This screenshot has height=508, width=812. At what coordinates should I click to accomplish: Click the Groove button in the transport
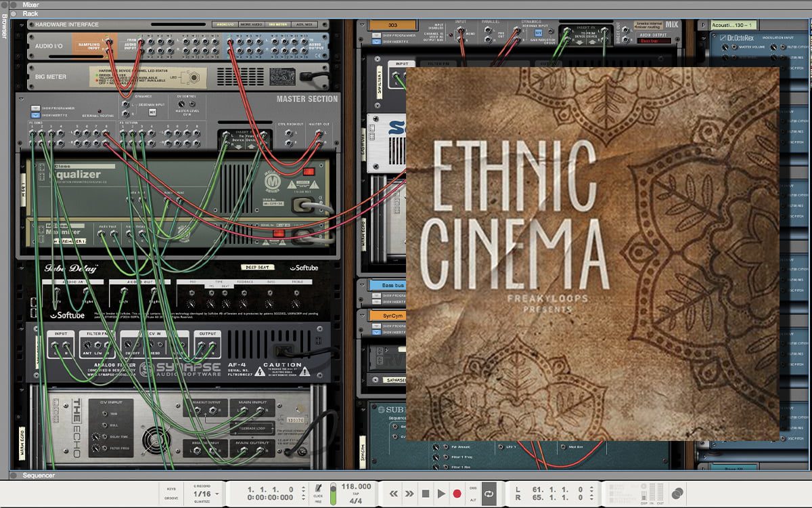pyautogui.click(x=171, y=499)
